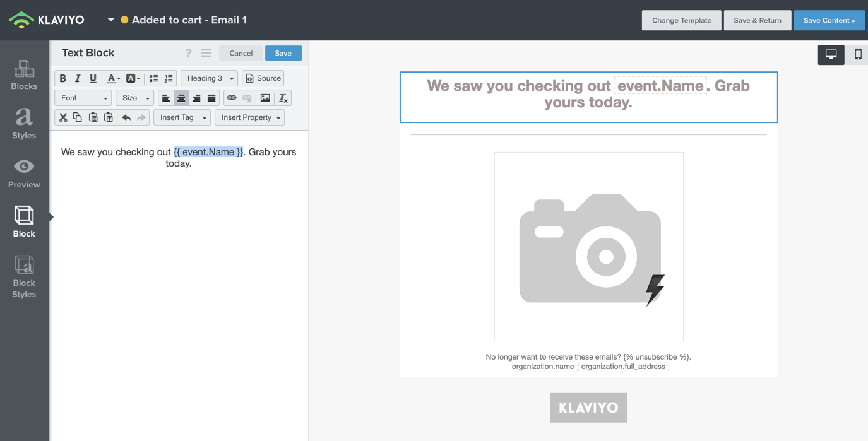Click Save Content button
The image size is (868, 441).
829,20
